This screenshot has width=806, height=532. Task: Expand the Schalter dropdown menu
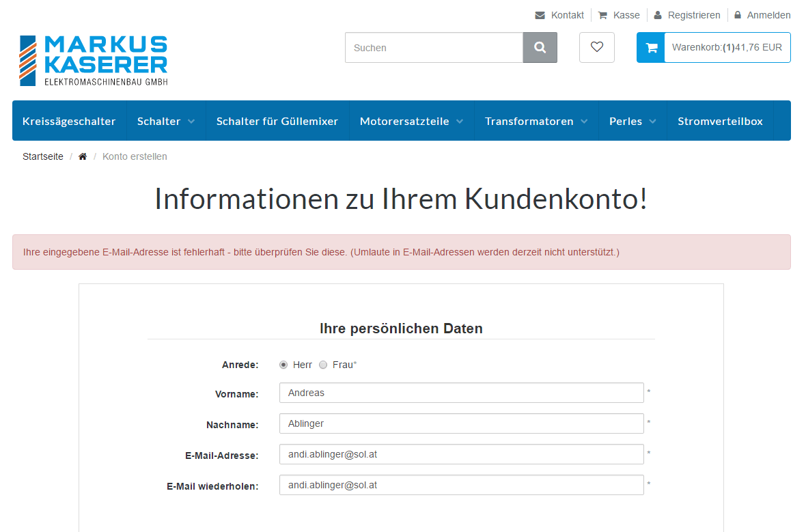pos(166,121)
